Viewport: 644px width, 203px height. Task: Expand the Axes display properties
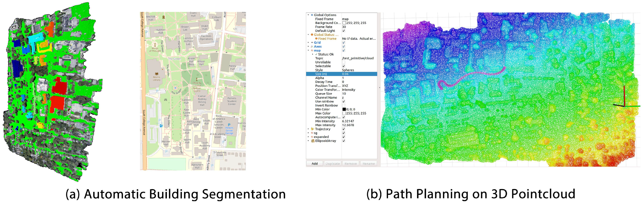(x=308, y=47)
